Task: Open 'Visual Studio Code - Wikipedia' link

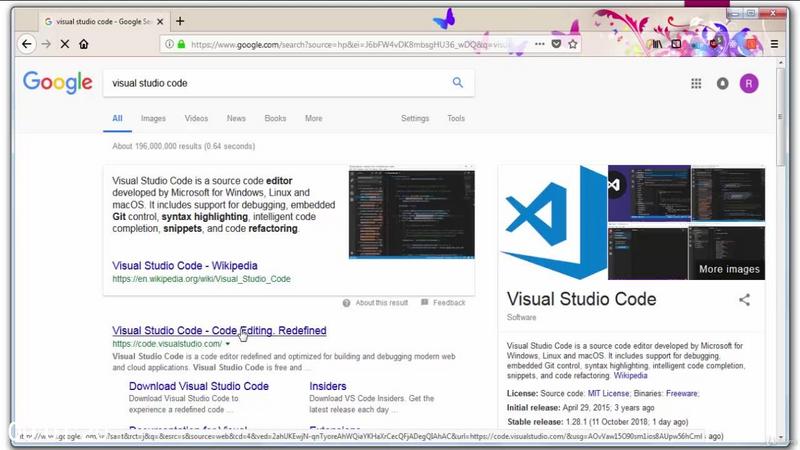Action: pyautogui.click(x=185, y=266)
